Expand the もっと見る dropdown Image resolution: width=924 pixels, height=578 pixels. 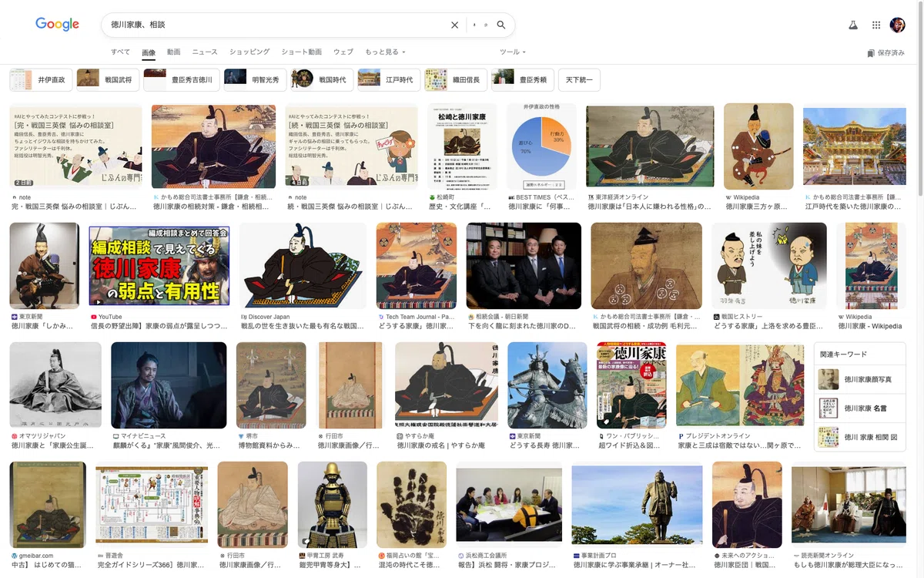(x=385, y=52)
